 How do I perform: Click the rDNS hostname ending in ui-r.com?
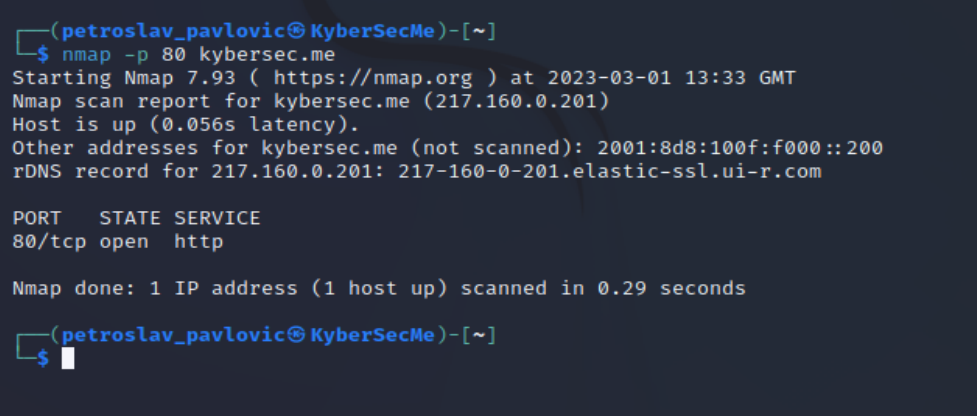point(609,172)
